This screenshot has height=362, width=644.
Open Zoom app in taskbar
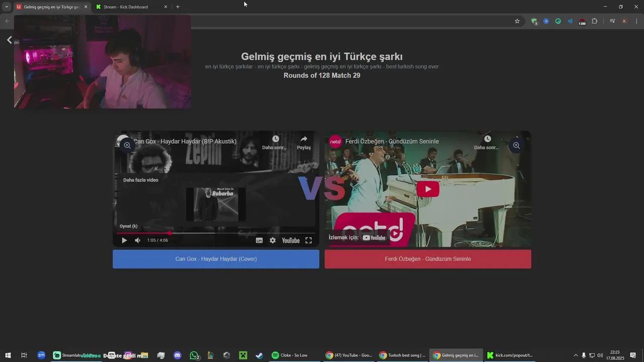41,355
